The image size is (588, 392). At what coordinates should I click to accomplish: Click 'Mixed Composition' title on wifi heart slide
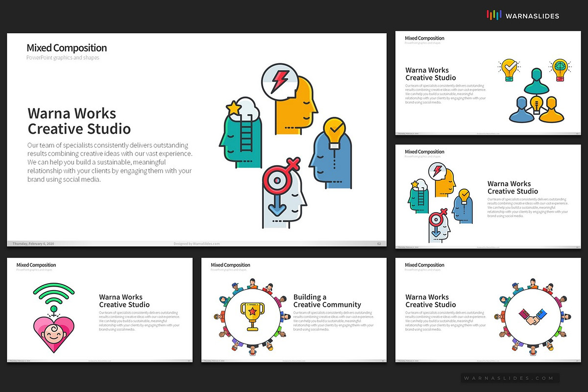point(36,265)
